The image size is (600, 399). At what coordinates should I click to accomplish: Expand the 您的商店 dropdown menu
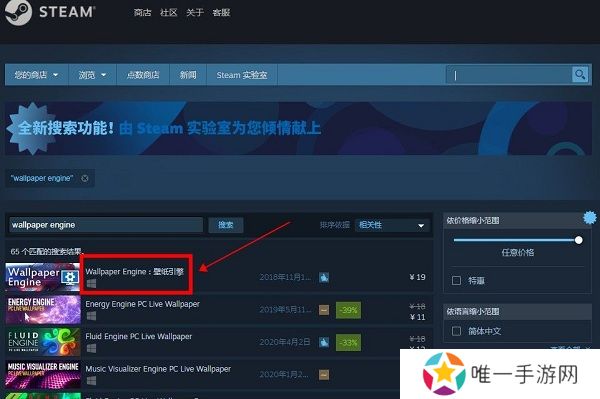(x=36, y=75)
